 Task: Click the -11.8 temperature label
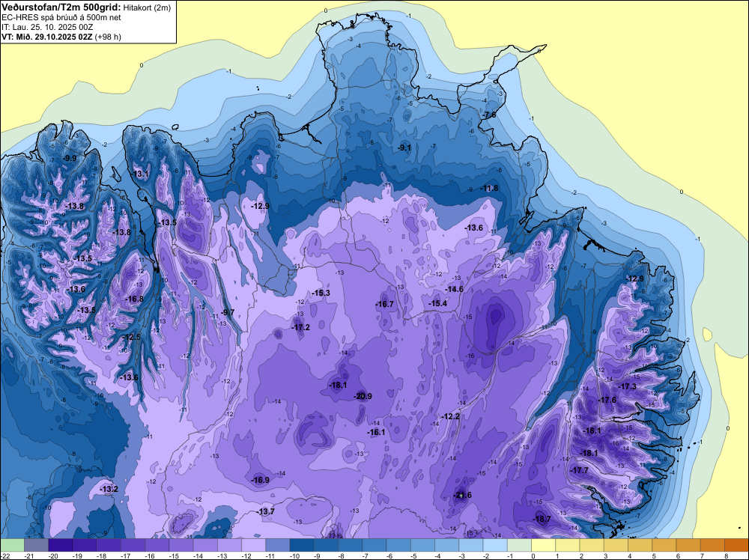tap(490, 188)
